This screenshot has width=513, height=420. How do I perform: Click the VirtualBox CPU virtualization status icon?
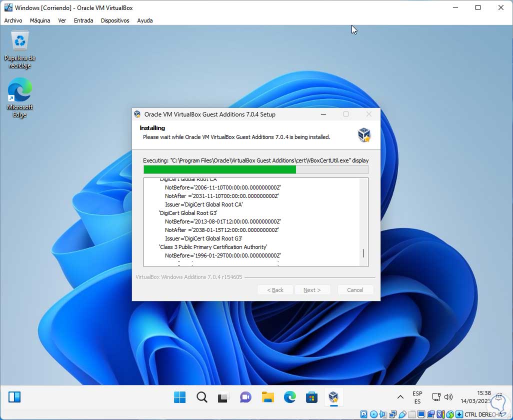pos(440,414)
